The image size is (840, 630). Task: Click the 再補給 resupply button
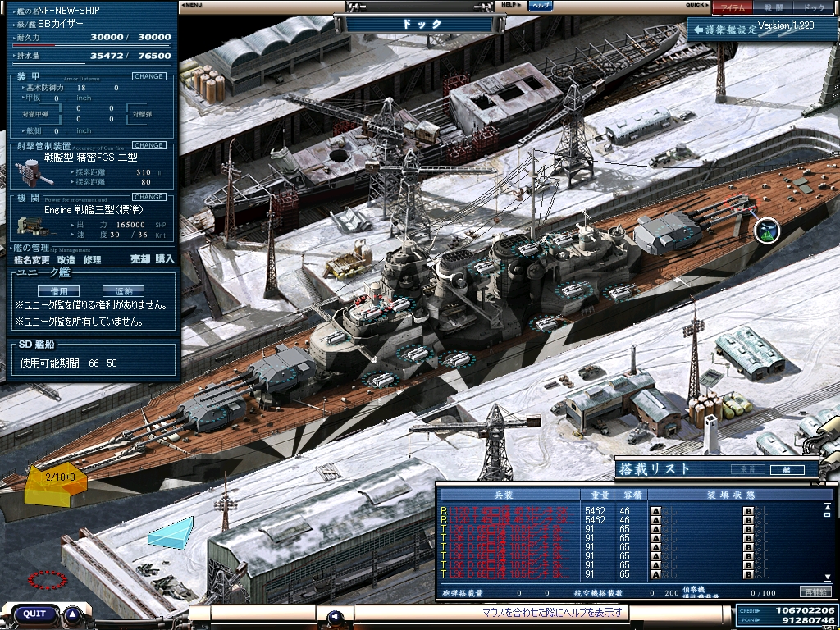815,591
